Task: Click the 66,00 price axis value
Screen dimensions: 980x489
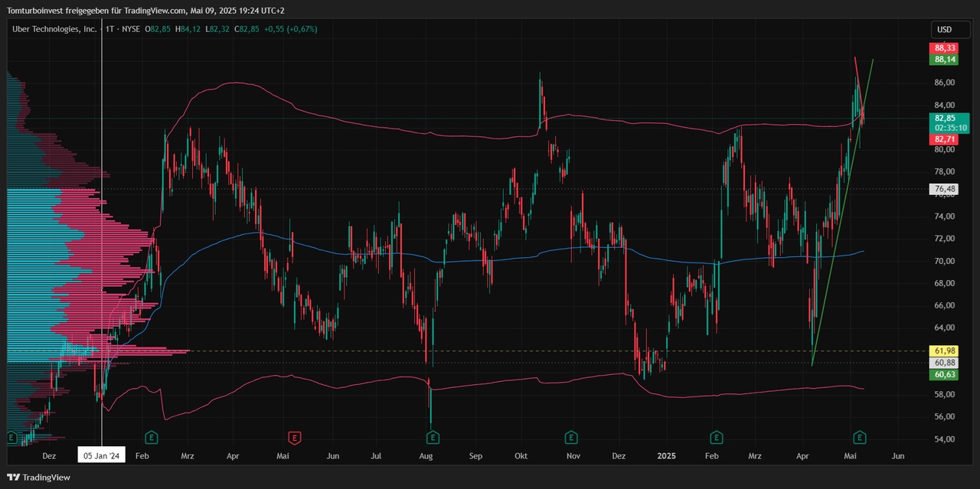Action: [x=944, y=305]
